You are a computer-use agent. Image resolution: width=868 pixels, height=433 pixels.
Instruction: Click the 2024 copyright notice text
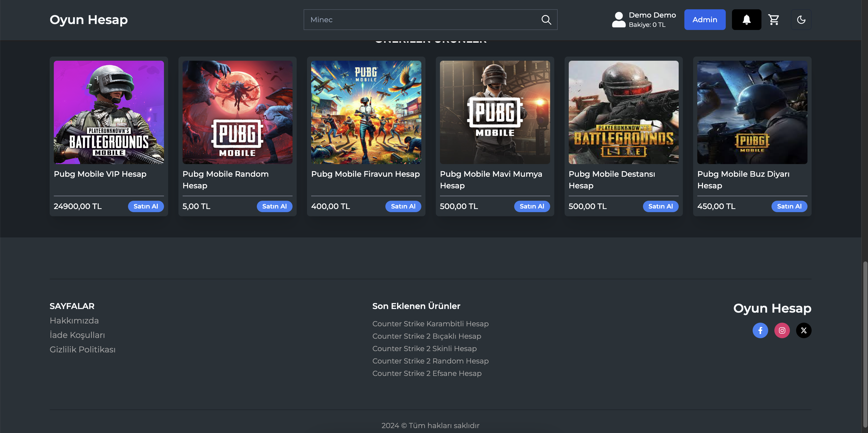click(x=430, y=426)
